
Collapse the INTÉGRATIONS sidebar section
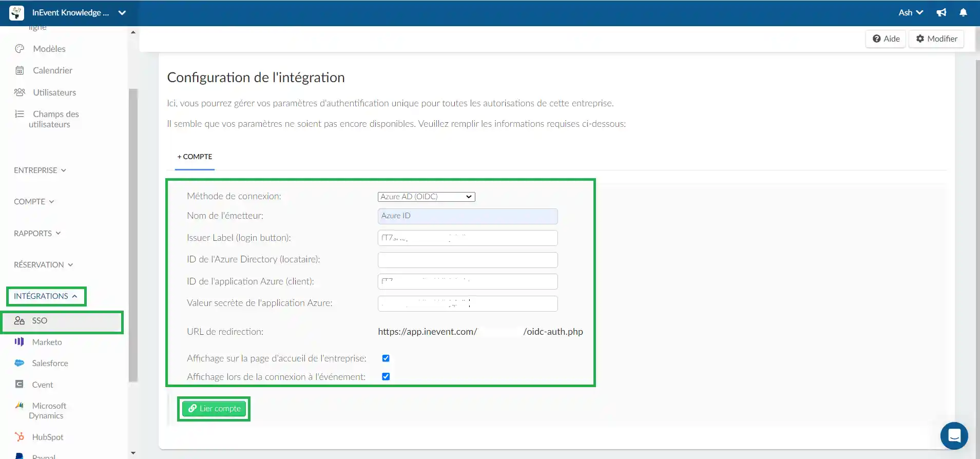(x=46, y=296)
